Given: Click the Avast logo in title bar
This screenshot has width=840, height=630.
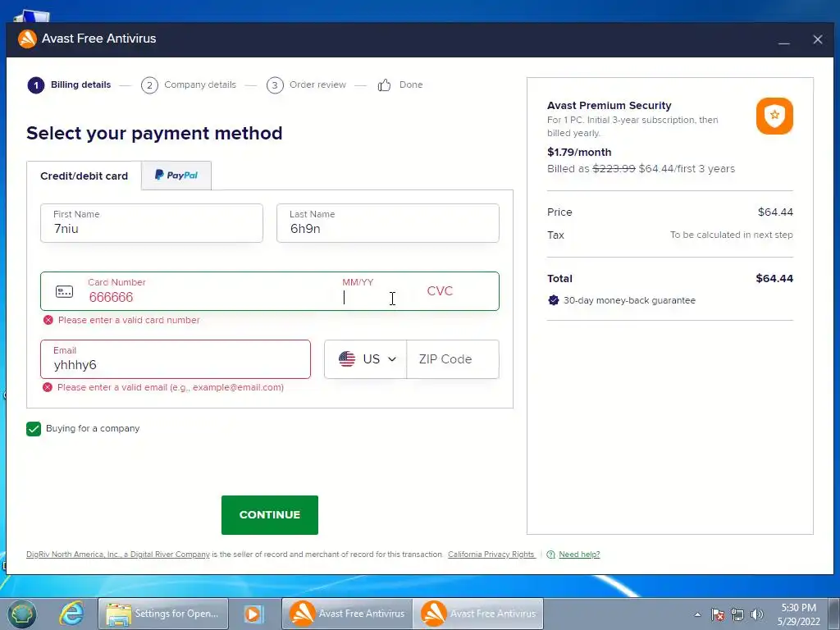Looking at the screenshot, I should point(27,39).
